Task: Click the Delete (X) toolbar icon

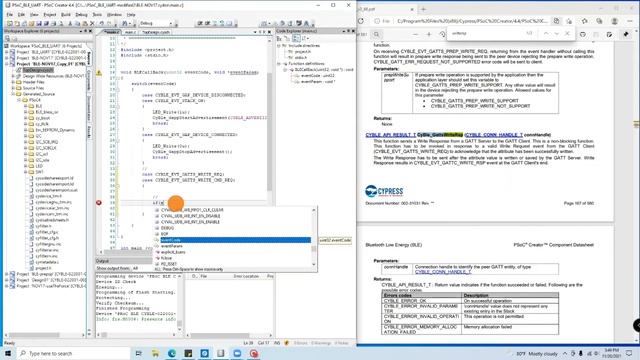Action: [x=92, y=23]
